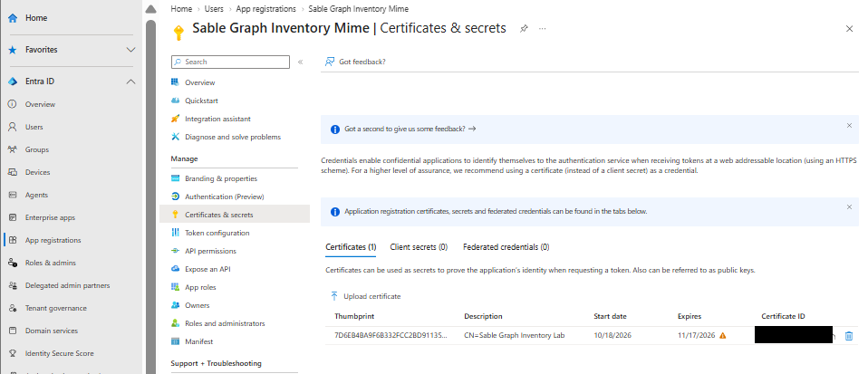Delete the certificate with trash icon

pyautogui.click(x=849, y=335)
